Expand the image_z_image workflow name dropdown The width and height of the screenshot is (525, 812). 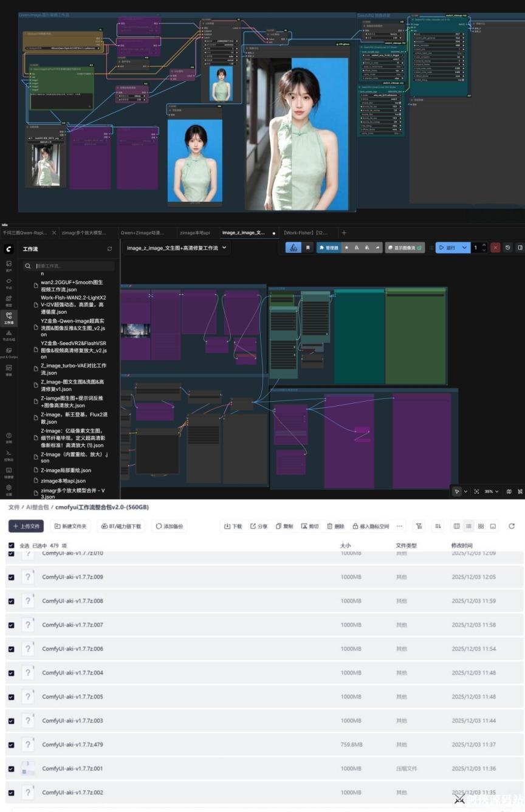coord(225,248)
